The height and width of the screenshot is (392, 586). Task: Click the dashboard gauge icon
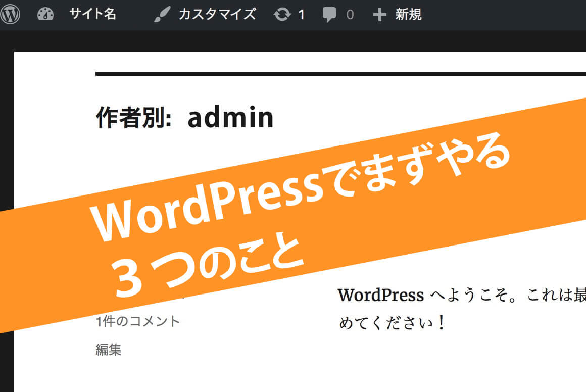click(x=45, y=14)
